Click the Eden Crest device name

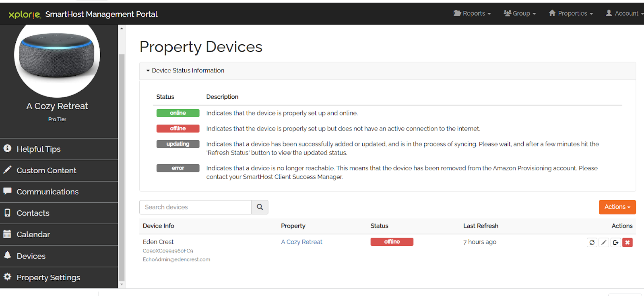pyautogui.click(x=158, y=242)
